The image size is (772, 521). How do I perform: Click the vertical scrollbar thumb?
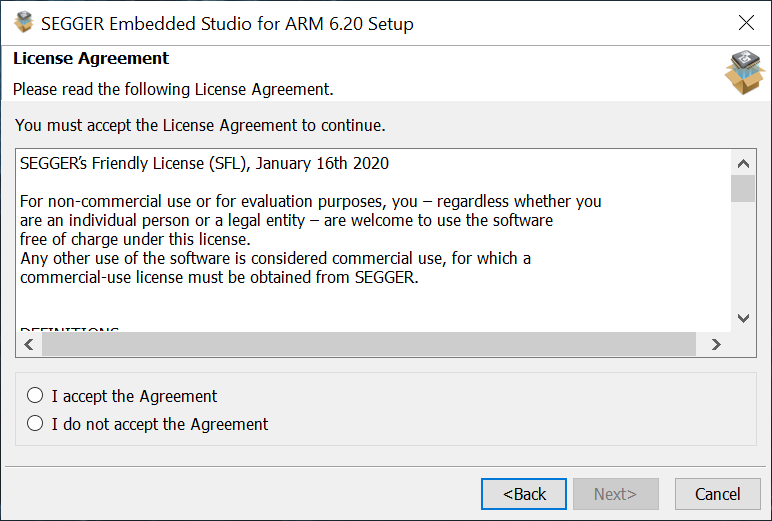(743, 188)
